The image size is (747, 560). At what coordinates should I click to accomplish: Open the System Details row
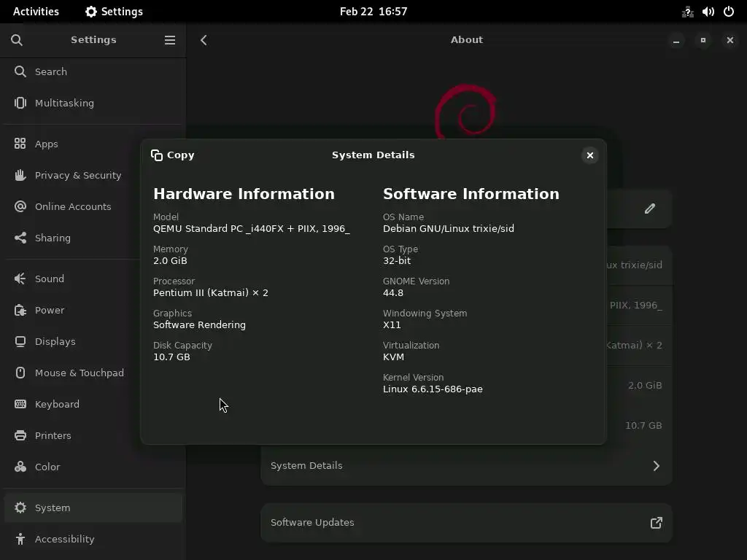point(466,466)
